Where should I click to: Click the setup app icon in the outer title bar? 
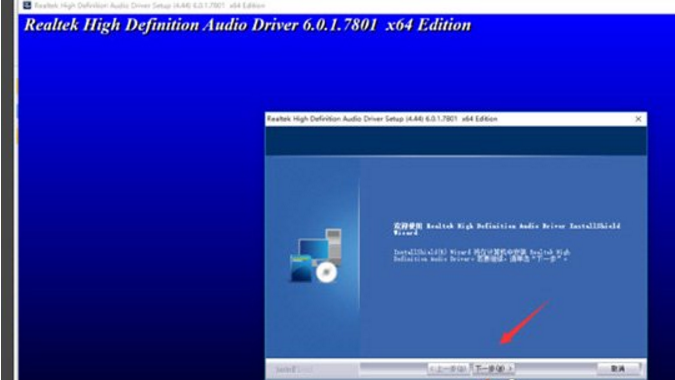pyautogui.click(x=27, y=5)
